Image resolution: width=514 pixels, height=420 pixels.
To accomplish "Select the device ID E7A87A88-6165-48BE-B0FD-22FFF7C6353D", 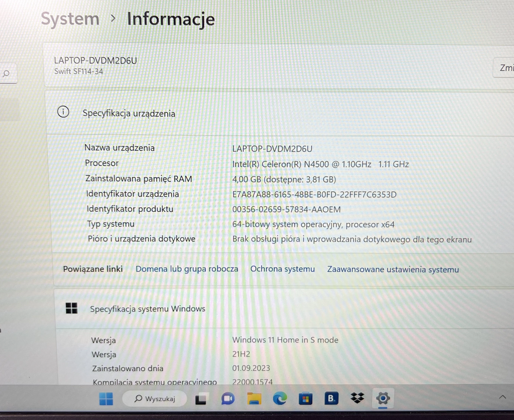I will [x=314, y=194].
